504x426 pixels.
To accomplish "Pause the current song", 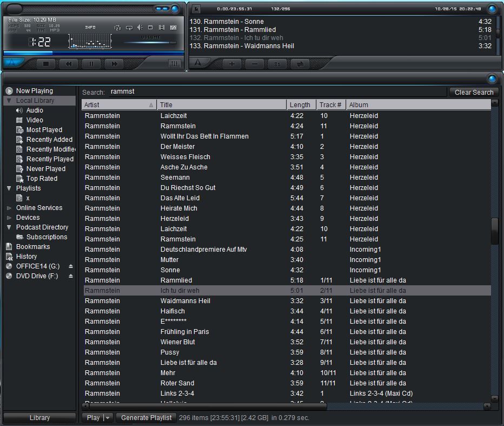I will tap(91, 64).
